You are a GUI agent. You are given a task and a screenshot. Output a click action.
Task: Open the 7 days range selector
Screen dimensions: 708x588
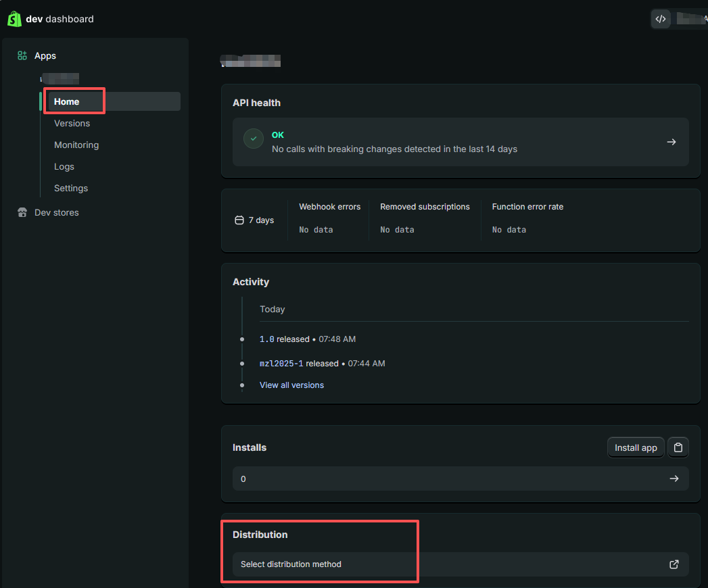[254, 220]
